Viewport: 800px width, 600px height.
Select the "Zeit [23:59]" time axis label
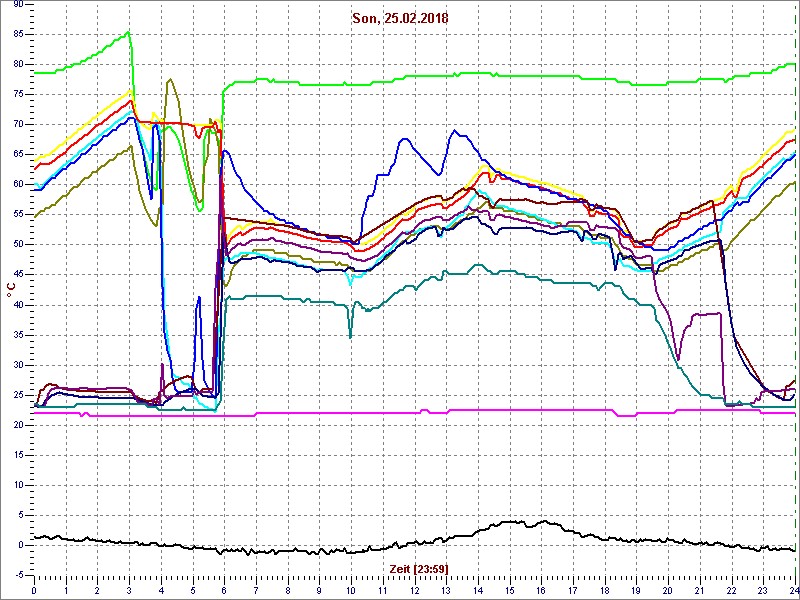point(418,568)
